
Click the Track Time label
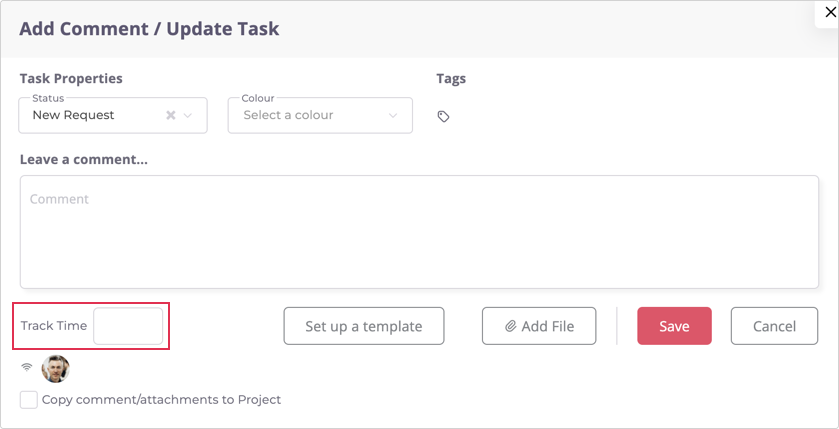[x=54, y=326]
